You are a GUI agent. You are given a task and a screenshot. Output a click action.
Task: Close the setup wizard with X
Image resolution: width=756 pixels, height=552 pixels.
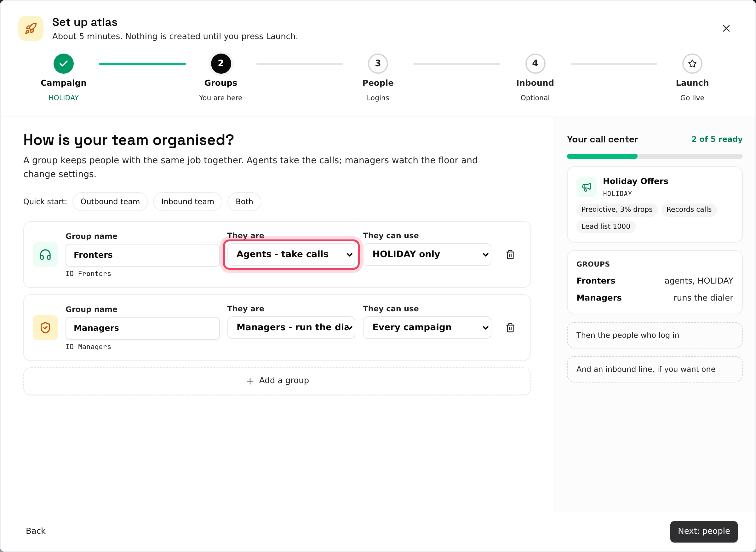pyautogui.click(x=726, y=28)
